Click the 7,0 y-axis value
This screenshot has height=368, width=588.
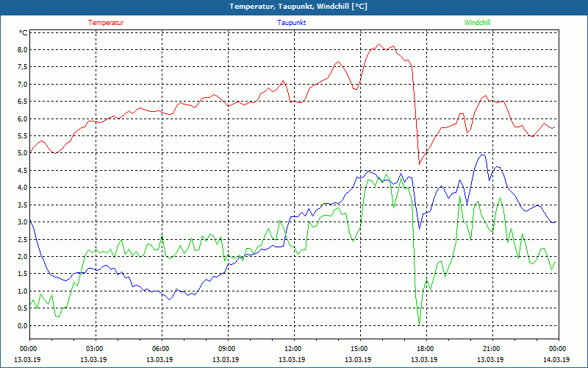(23, 84)
